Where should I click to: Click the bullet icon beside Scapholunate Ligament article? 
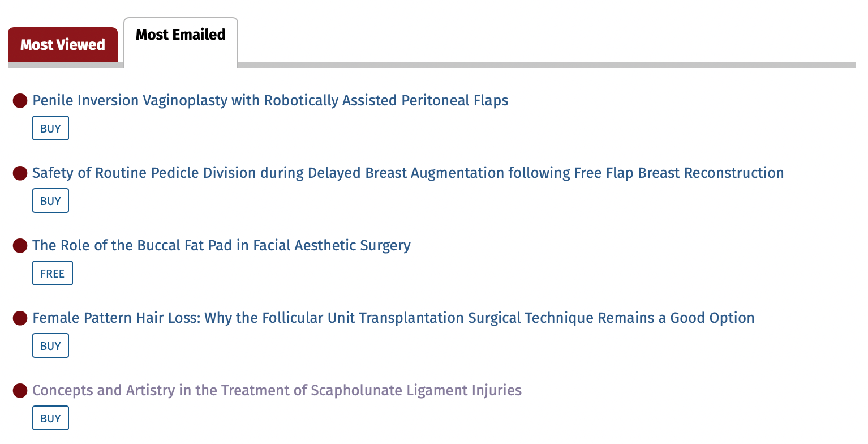[20, 391]
